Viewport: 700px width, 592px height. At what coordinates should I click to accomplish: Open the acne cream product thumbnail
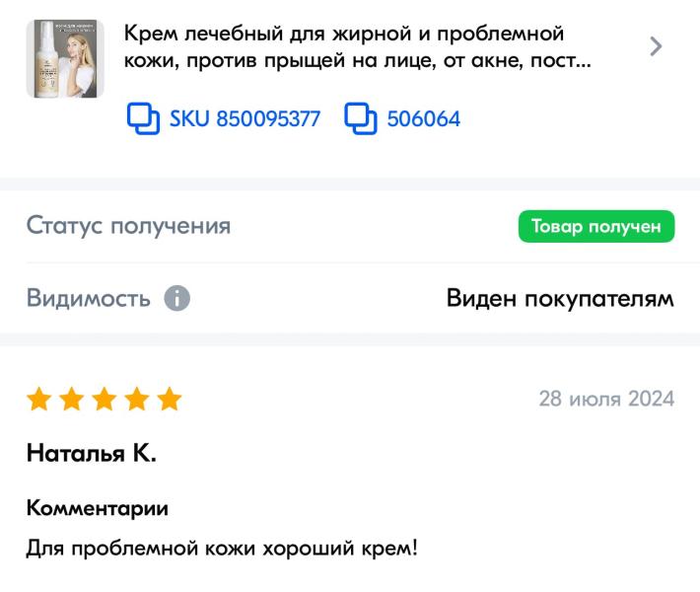click(65, 59)
